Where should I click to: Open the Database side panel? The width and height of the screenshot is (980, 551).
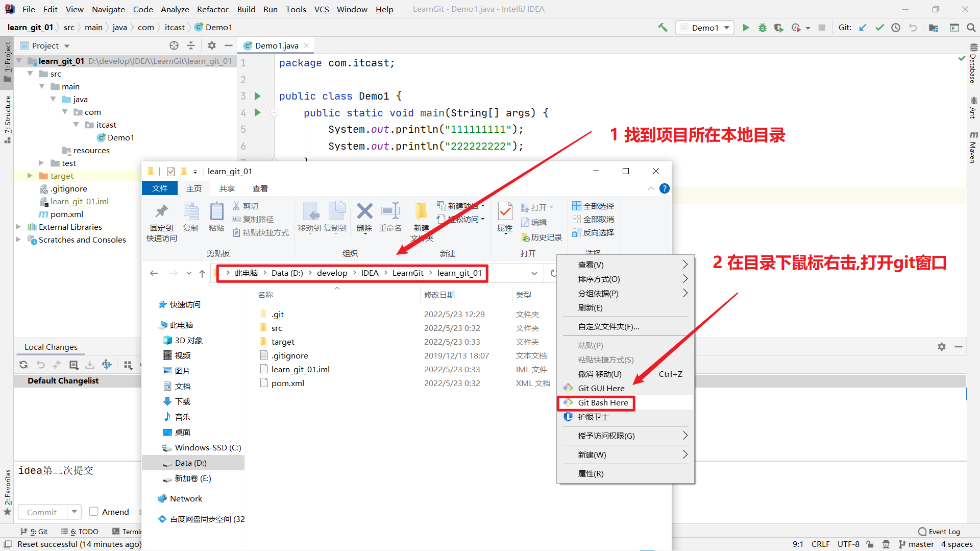click(973, 64)
